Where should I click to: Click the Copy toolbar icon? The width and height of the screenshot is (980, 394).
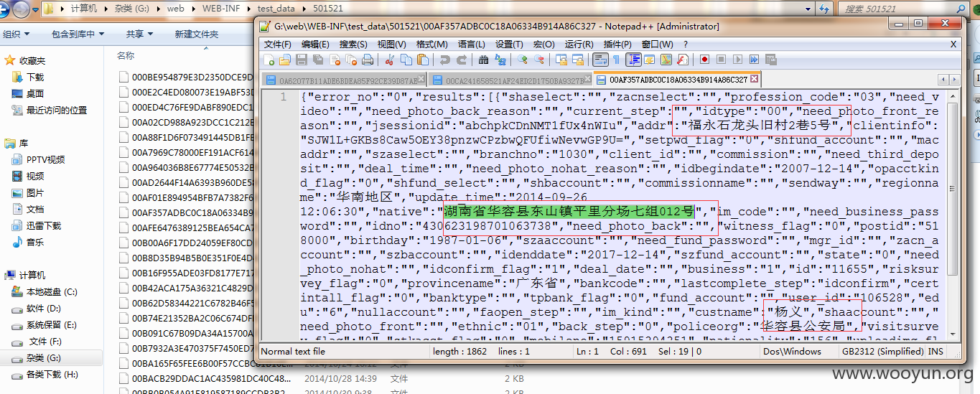click(406, 60)
